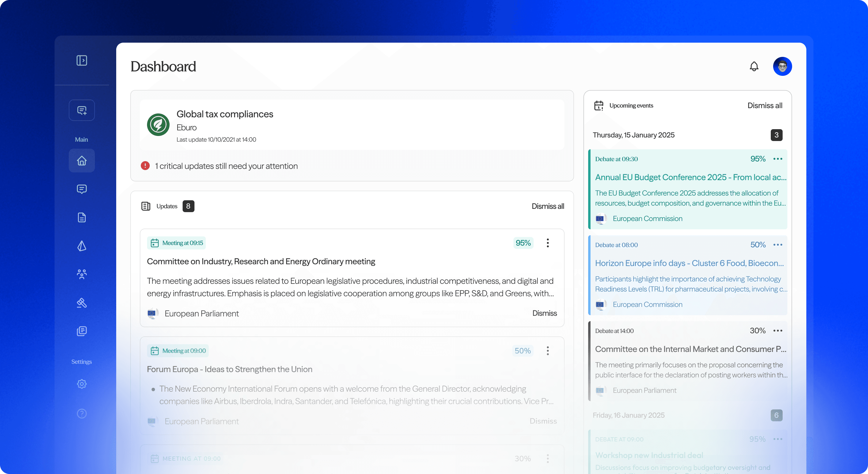Open the help question mark icon
This screenshot has height=474, width=868.
pos(82,413)
